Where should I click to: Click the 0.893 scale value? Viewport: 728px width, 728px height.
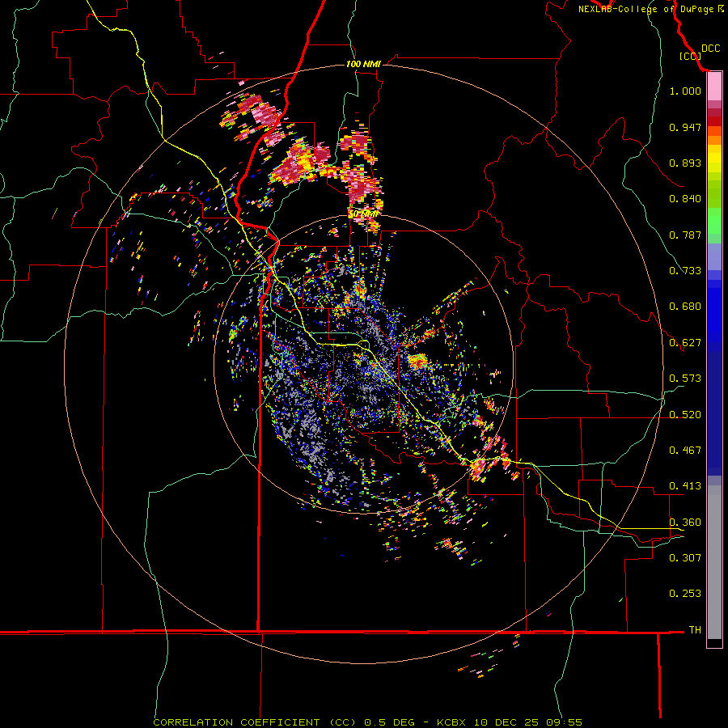pos(685,163)
